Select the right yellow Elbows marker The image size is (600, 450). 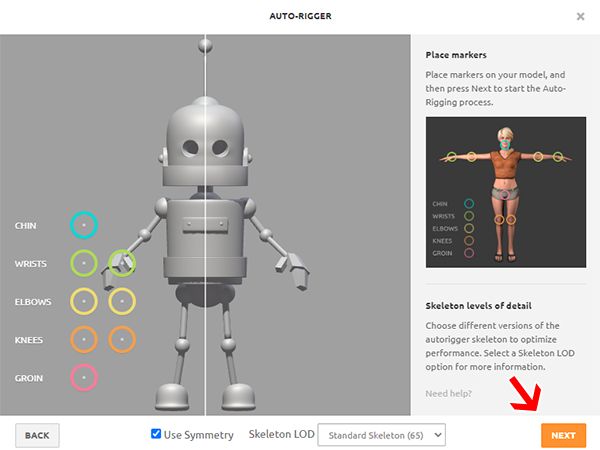(x=122, y=301)
